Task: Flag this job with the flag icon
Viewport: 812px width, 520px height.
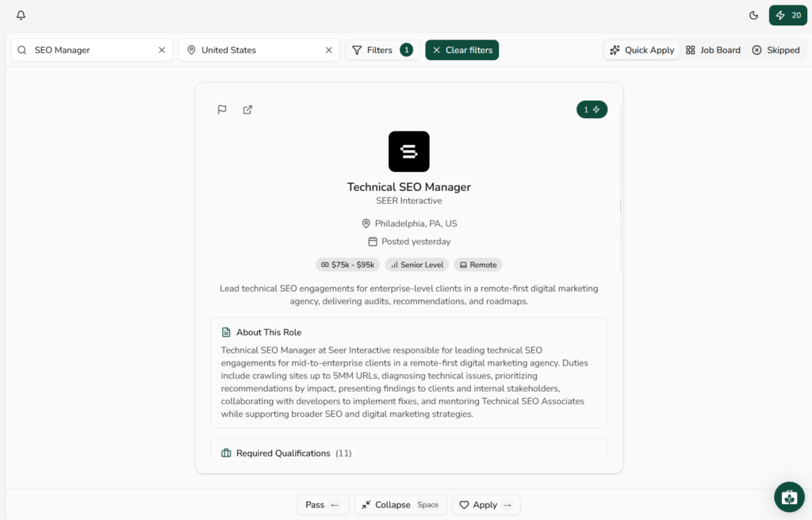Action: [x=222, y=109]
